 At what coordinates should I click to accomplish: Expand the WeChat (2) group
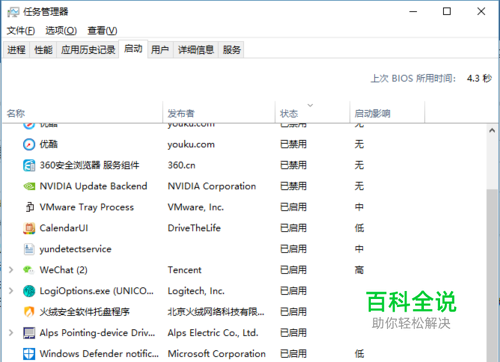point(11,270)
